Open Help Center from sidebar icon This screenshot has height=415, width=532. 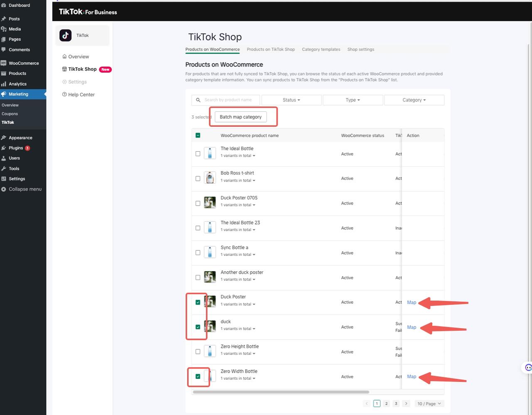64,95
